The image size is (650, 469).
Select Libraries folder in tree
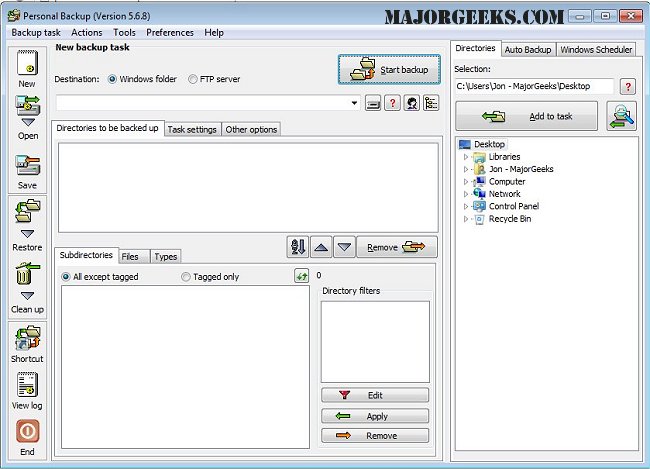coord(504,157)
